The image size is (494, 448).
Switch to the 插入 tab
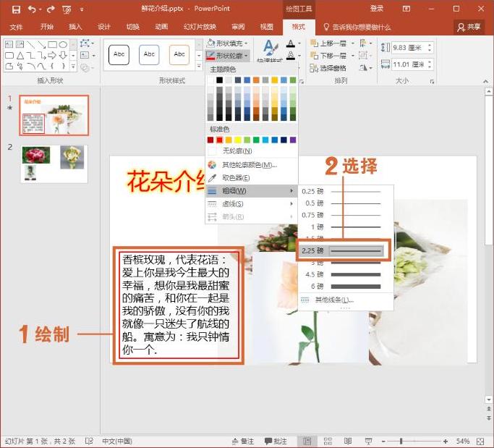point(75,27)
